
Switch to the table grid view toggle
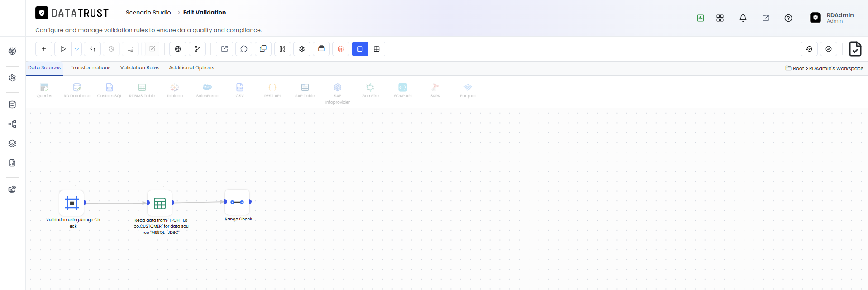click(x=377, y=49)
